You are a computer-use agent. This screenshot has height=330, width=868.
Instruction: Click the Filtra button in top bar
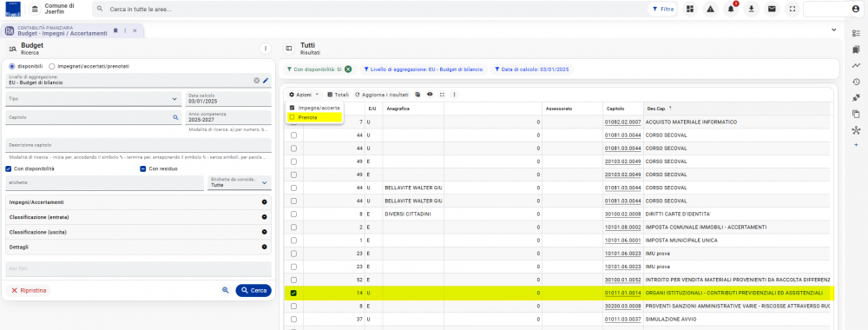point(662,10)
